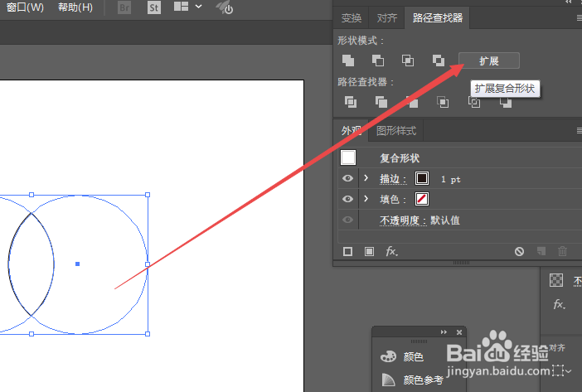The image size is (582, 392).
Task: Click the 1 pt stroke weight value
Action: click(x=451, y=180)
